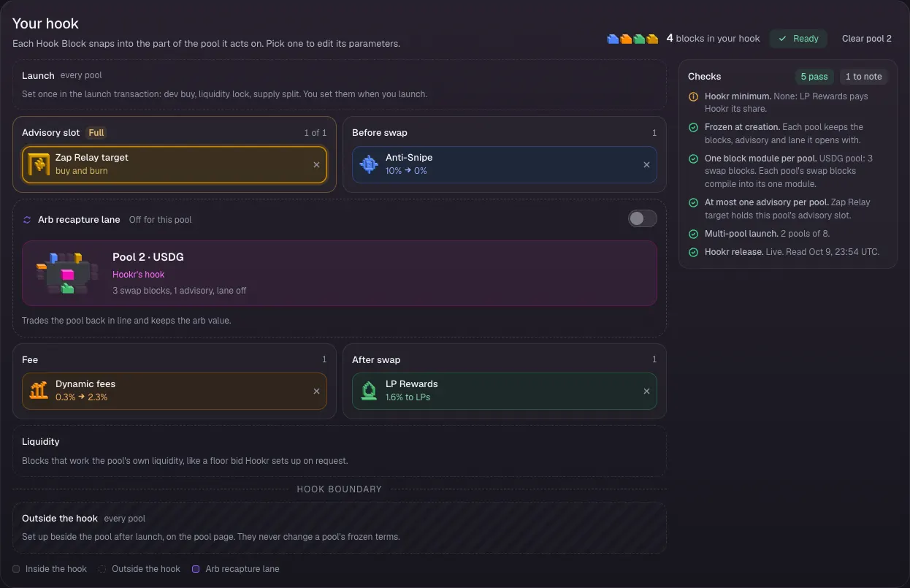Viewport: 910px width, 588px height.
Task: Click the Outside the hook legend swatch
Action: (102, 569)
